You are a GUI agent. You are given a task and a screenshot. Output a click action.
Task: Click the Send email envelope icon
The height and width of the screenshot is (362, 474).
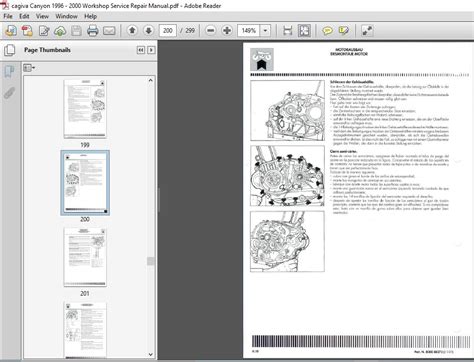[109, 31]
